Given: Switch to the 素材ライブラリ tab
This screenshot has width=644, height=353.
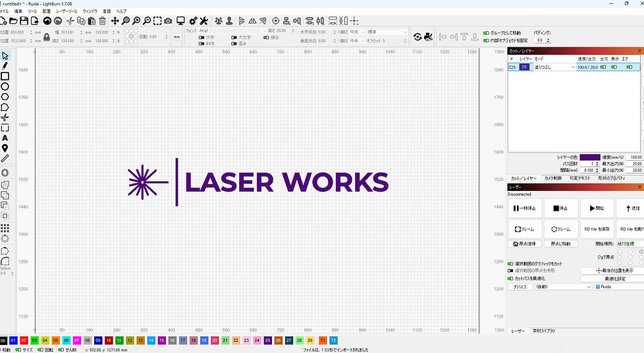Looking at the screenshot, I should click(544, 331).
